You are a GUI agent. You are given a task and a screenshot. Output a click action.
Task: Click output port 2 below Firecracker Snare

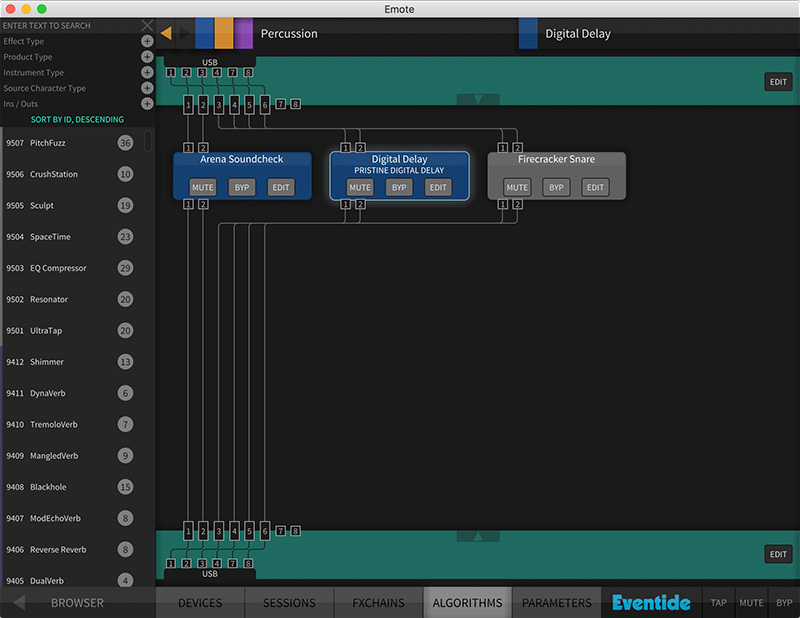coord(517,205)
